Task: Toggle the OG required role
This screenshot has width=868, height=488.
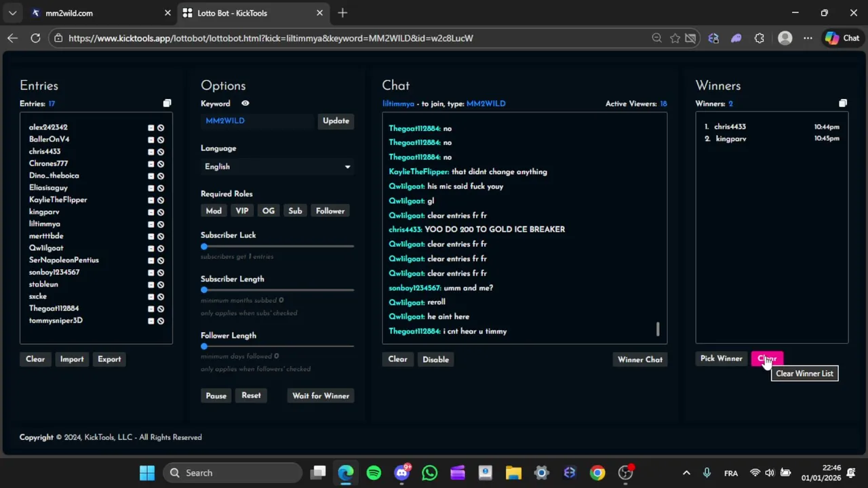Action: [x=269, y=211]
